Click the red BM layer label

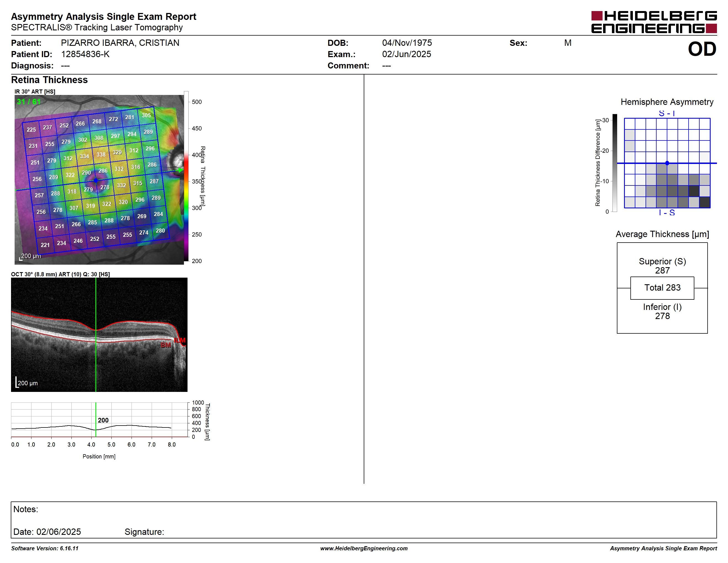[x=166, y=345]
